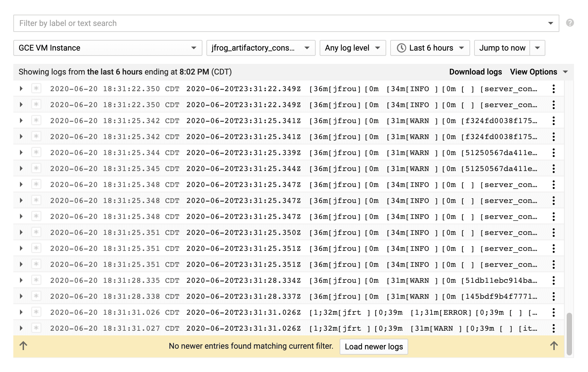Viewport: 588px width, 372px height.
Task: Expand the 18:31:31.026 ERROR log entry
Action: [x=21, y=312]
